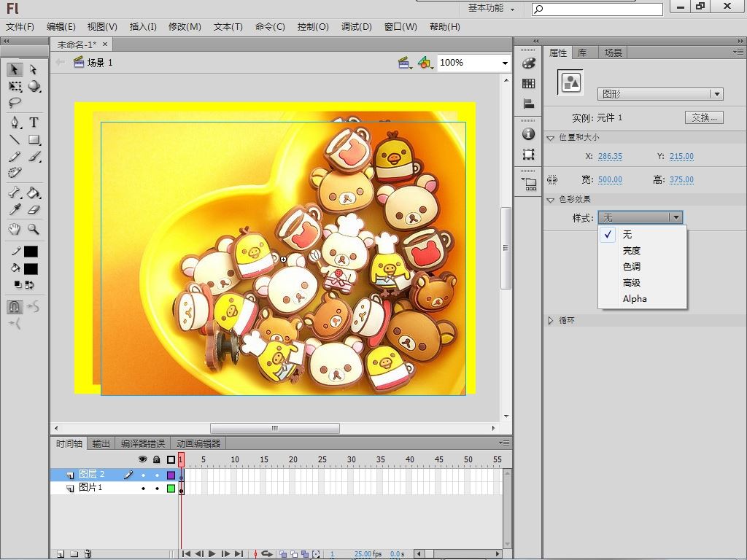The height and width of the screenshot is (560, 747).
Task: Click the X position value 286.35
Action: coord(610,156)
